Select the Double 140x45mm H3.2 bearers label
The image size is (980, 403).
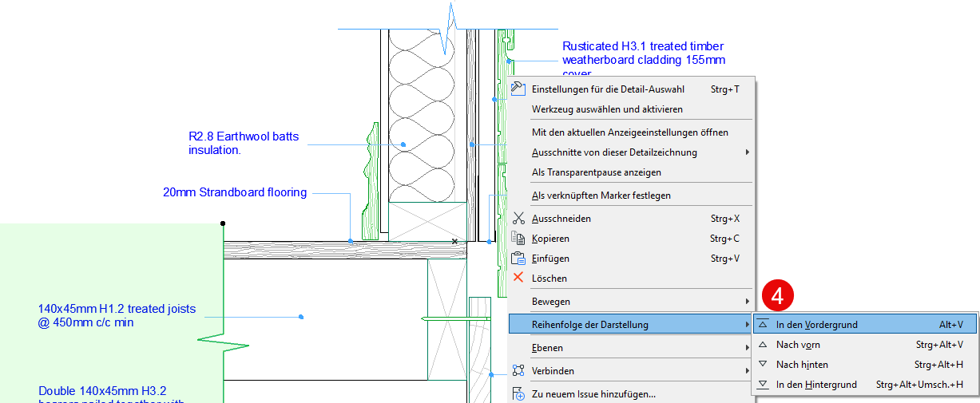111,396
